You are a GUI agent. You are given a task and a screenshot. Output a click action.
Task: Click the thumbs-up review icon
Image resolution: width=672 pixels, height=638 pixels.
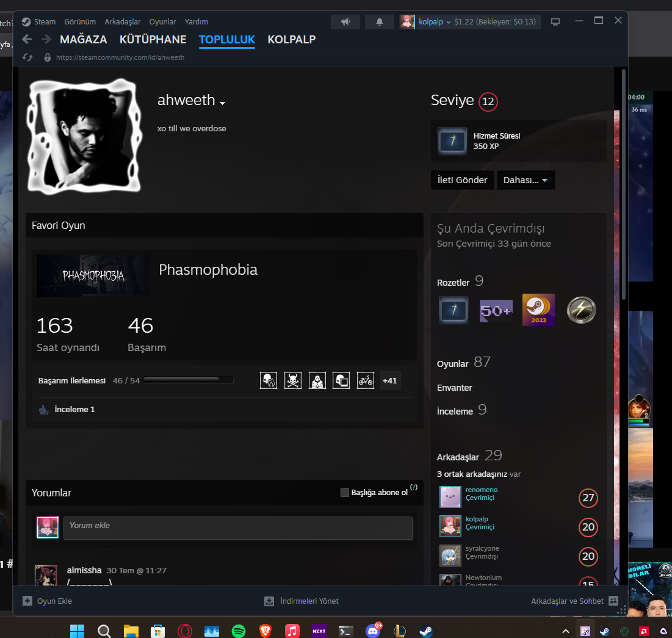[44, 410]
